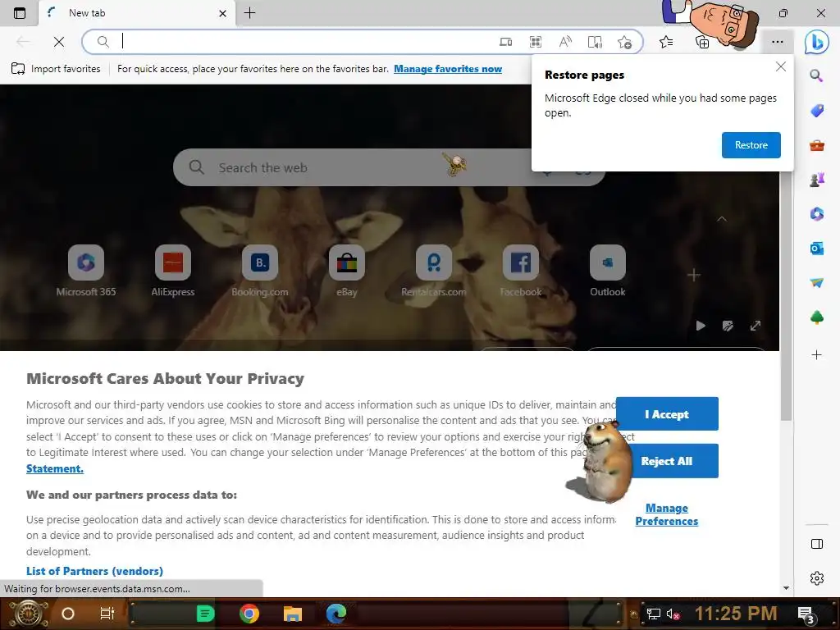This screenshot has height=630, width=840.
Task: Click Import favorites
Action: tap(56, 69)
